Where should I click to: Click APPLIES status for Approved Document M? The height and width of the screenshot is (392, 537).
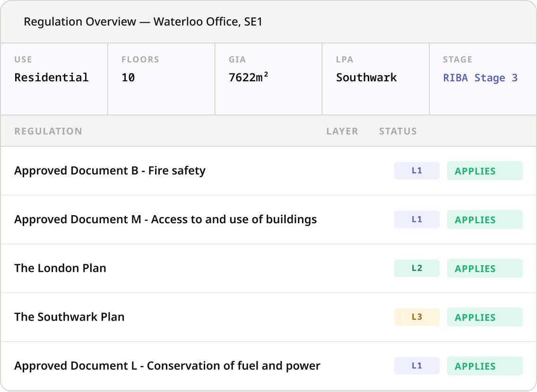485,220
